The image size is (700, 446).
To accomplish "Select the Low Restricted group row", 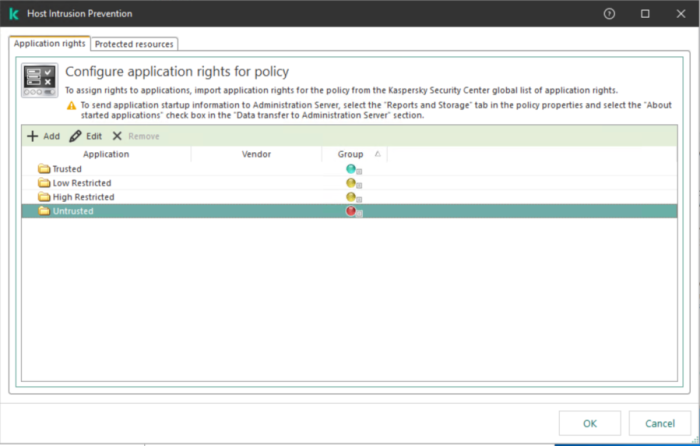I will [x=349, y=183].
